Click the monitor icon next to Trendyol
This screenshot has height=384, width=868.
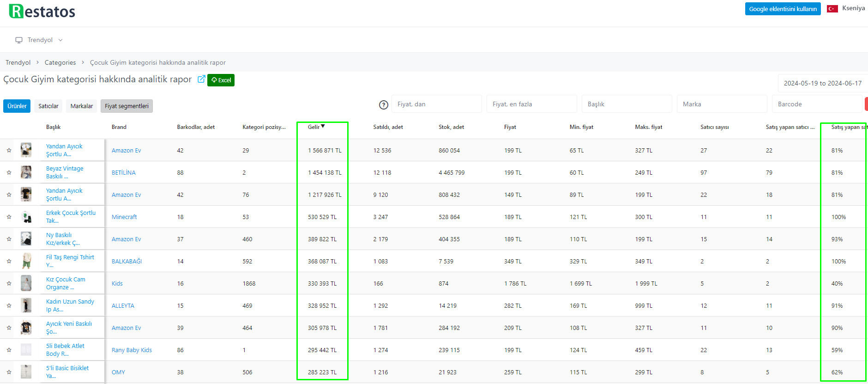[19, 40]
